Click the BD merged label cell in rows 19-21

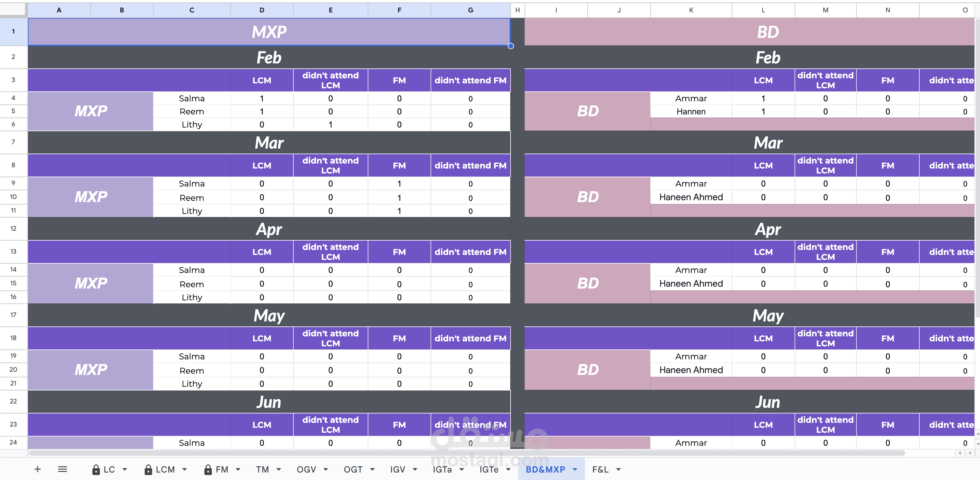pyautogui.click(x=587, y=370)
